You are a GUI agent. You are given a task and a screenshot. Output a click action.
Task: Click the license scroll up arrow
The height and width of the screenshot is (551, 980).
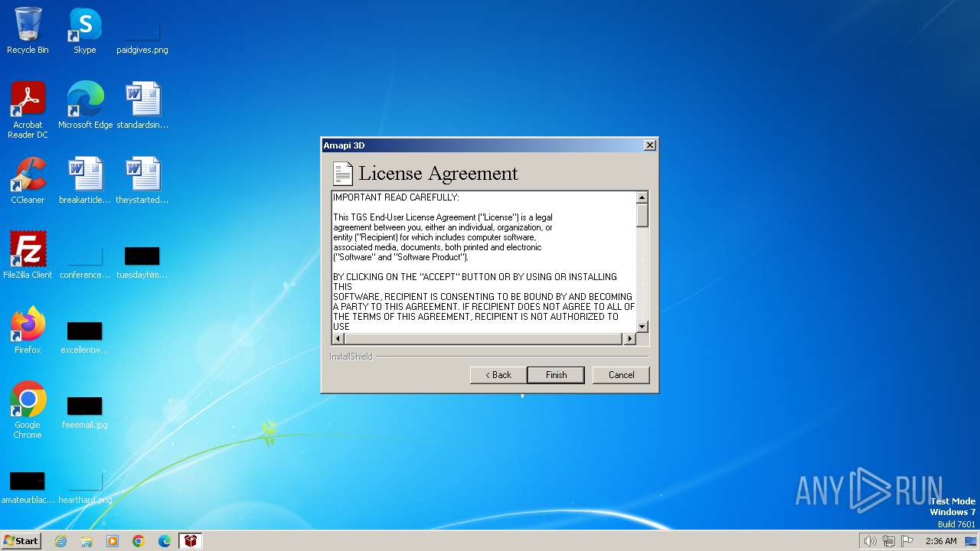click(642, 197)
